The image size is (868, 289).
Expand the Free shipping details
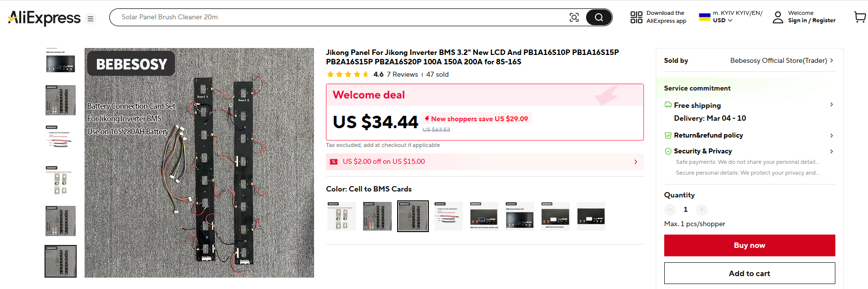(x=831, y=105)
